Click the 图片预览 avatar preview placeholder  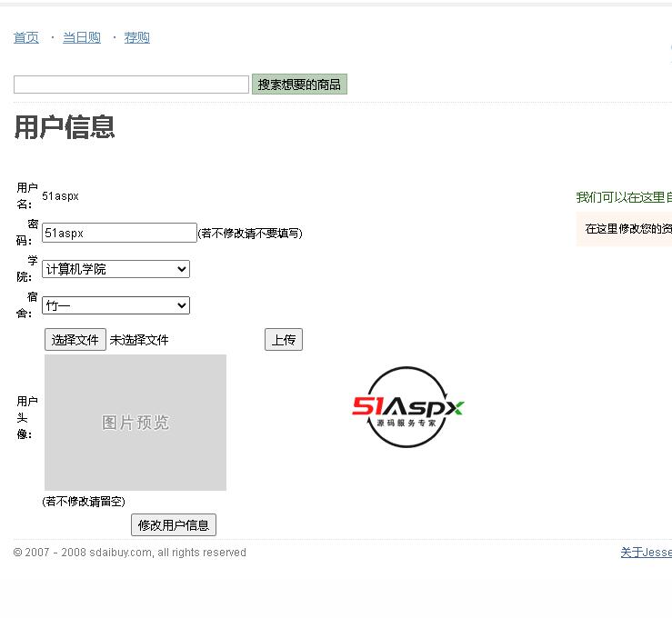[x=135, y=423]
